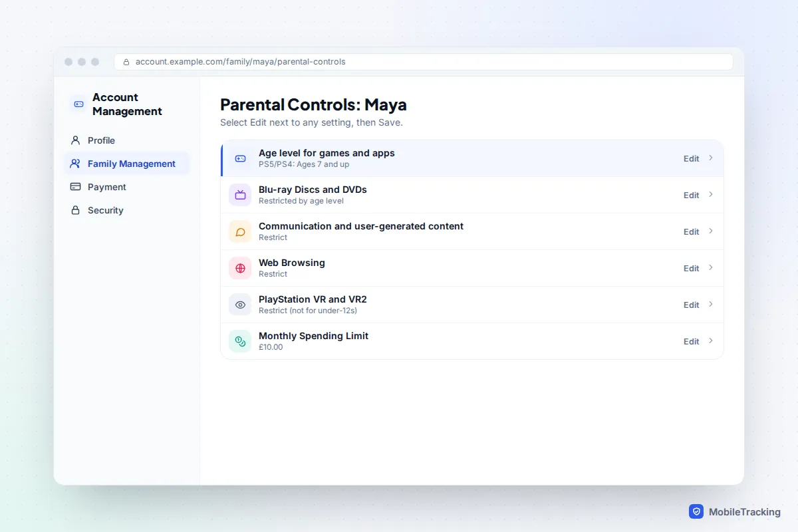Screen dimensions: 798x532
Task: Edit the Monthly Spending Limit
Action: tap(692, 341)
